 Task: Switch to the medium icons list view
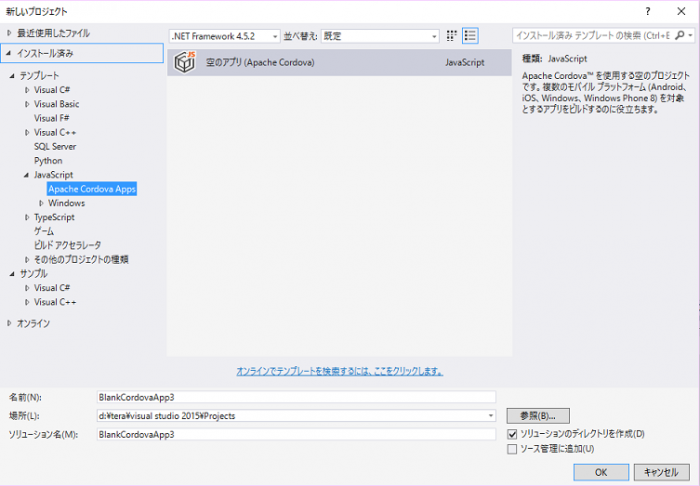point(470,35)
